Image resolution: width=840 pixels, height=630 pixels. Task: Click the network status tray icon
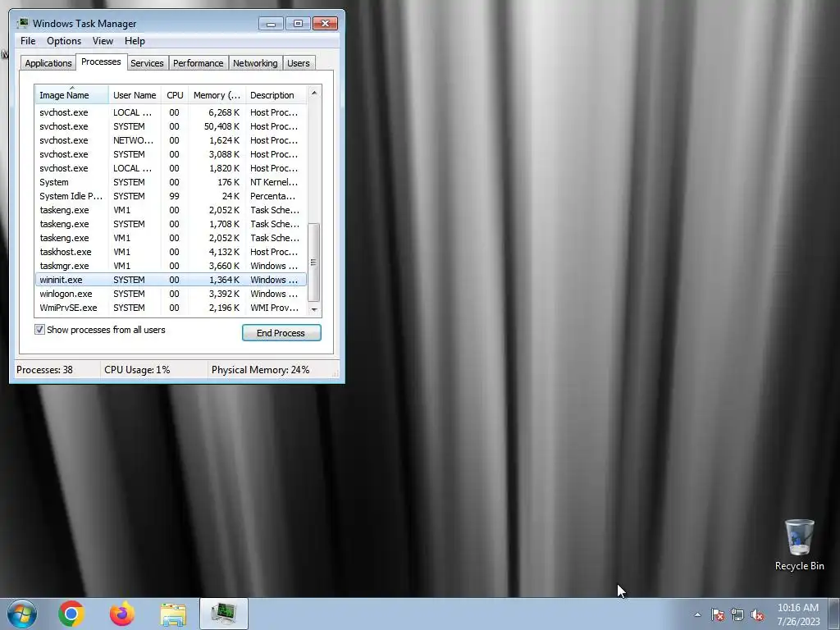(x=737, y=614)
